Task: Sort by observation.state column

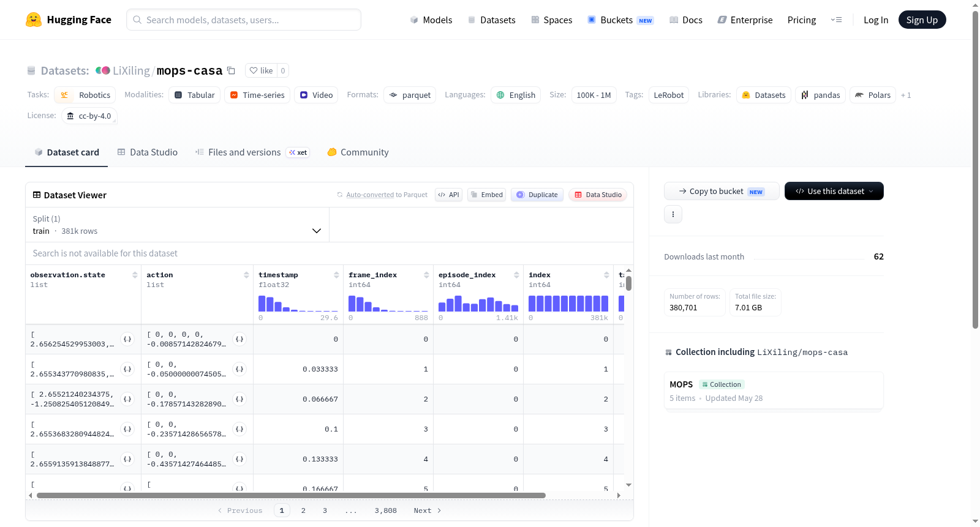Action: pos(135,275)
